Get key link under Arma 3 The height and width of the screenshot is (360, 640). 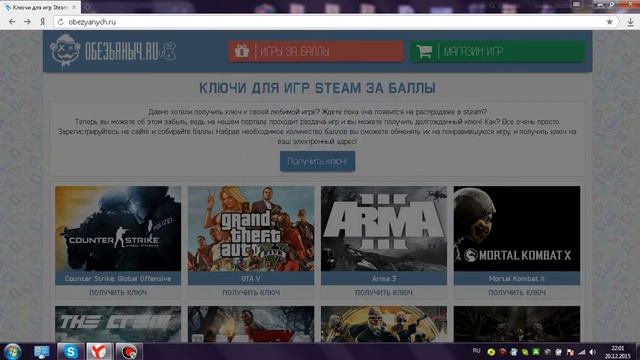pos(384,293)
